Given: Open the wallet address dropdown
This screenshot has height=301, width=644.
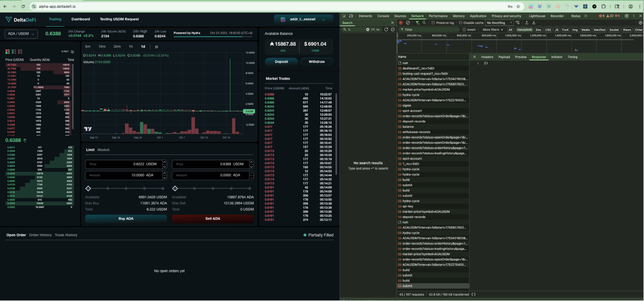Looking at the screenshot, I should [x=303, y=20].
